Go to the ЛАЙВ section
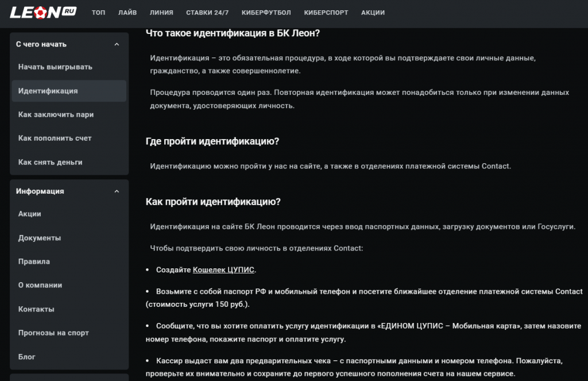This screenshot has width=588, height=381. tap(127, 13)
